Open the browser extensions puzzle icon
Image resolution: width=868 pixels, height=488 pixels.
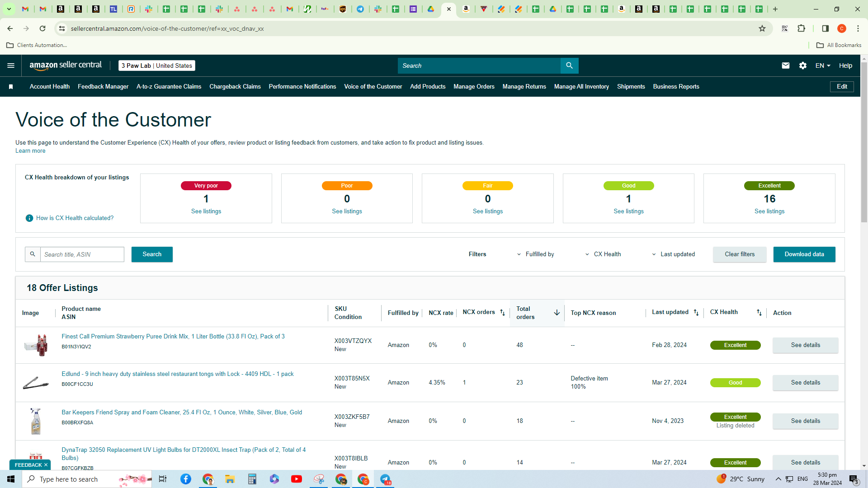tap(802, 28)
